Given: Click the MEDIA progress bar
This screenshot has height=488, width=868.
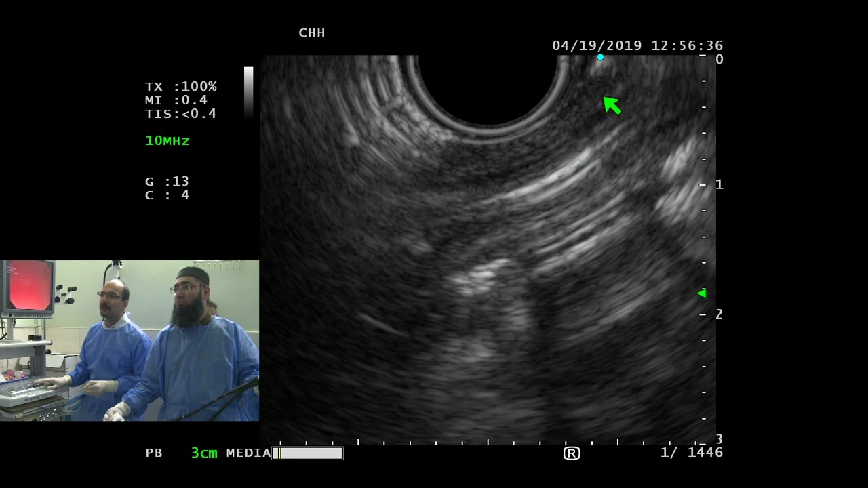Looking at the screenshot, I should tap(308, 453).
